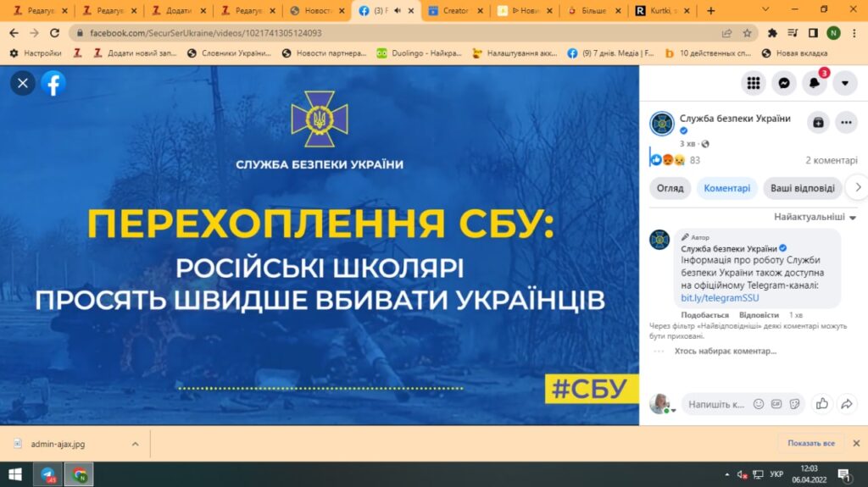Image resolution: width=868 pixels, height=487 pixels.
Task: Click the Показати все downloads button
Action: (x=810, y=443)
